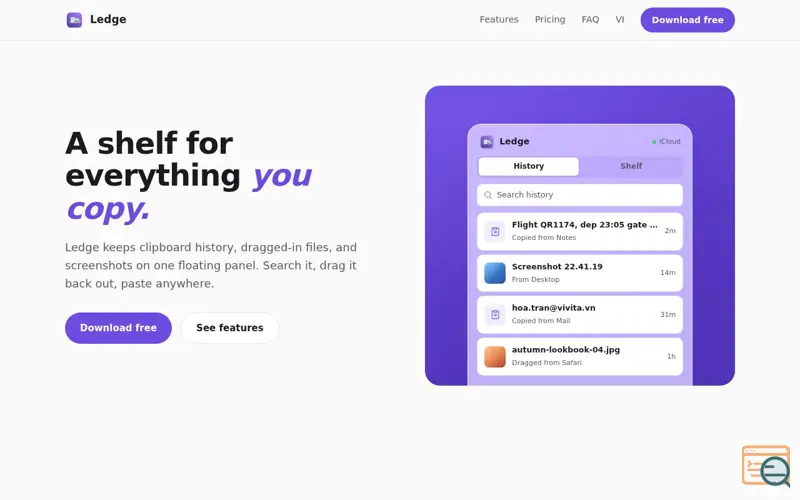Screen dimensions: 800x500
Task: Switch language using the VI link
Action: (x=619, y=19)
